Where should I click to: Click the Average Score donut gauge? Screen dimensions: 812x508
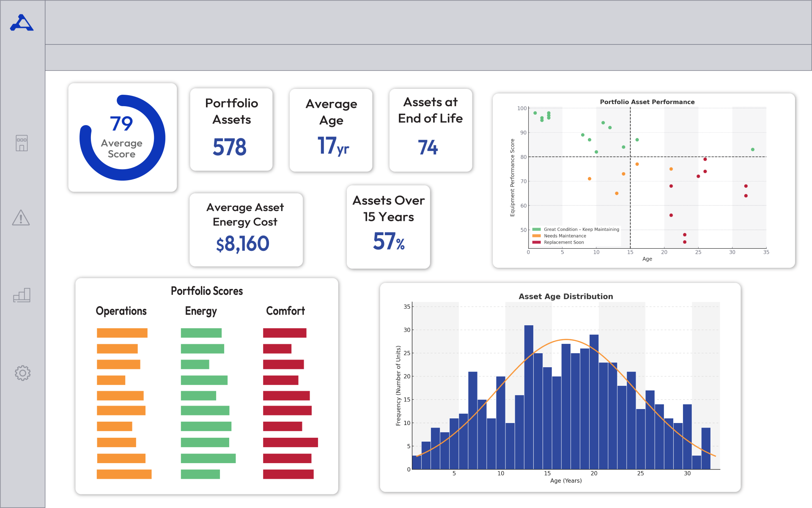[x=122, y=137]
